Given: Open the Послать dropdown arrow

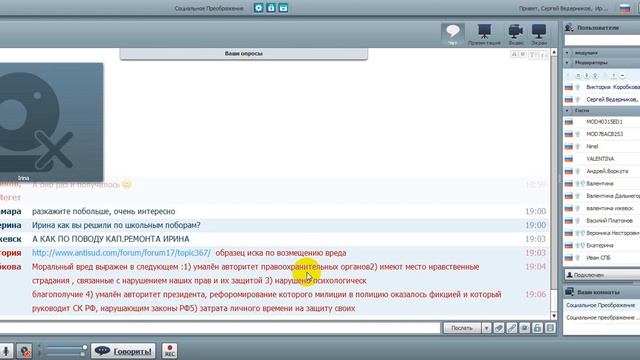Looking at the screenshot, I should pos(486,328).
